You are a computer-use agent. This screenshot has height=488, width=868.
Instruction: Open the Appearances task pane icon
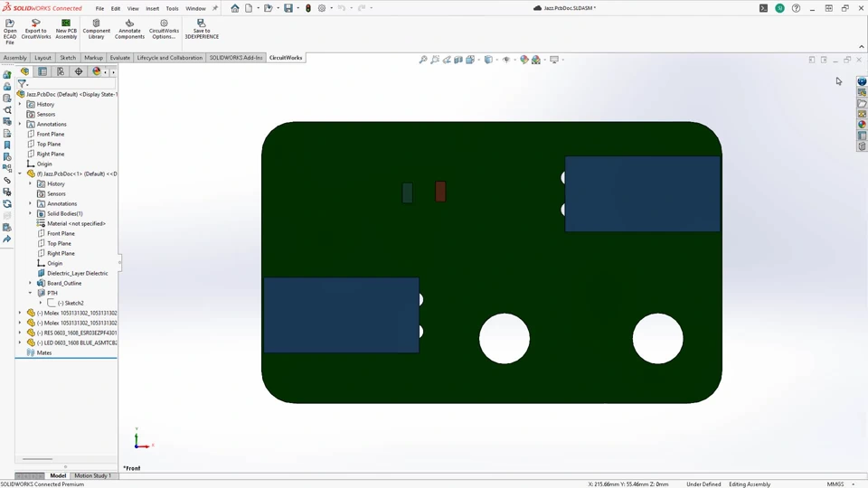click(862, 125)
